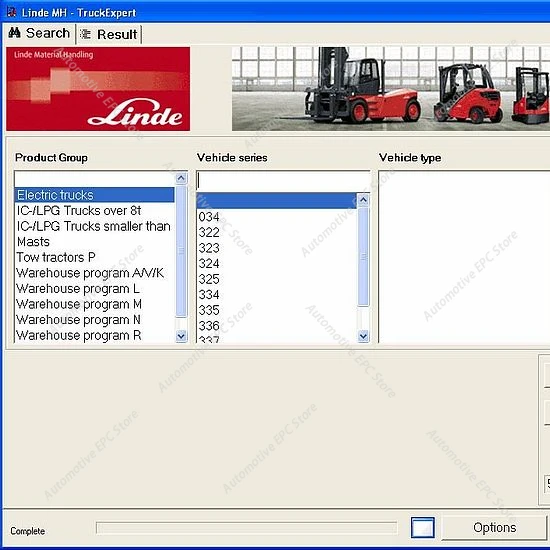Click the Product Group filter input field

(94, 179)
